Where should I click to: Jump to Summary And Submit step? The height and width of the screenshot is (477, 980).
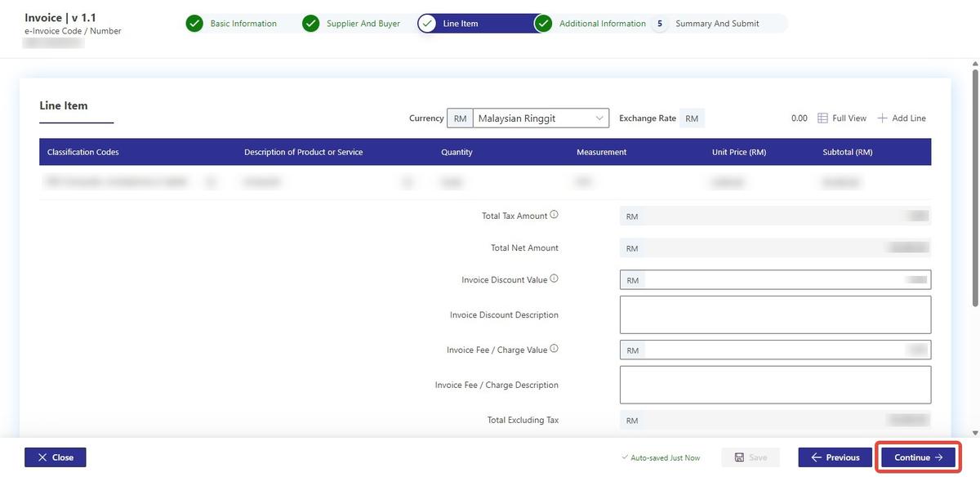[x=717, y=24]
